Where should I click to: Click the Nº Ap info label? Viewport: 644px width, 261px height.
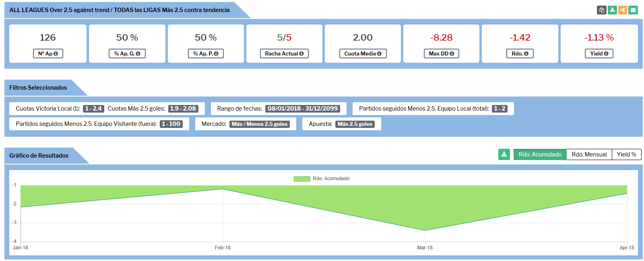click(48, 53)
